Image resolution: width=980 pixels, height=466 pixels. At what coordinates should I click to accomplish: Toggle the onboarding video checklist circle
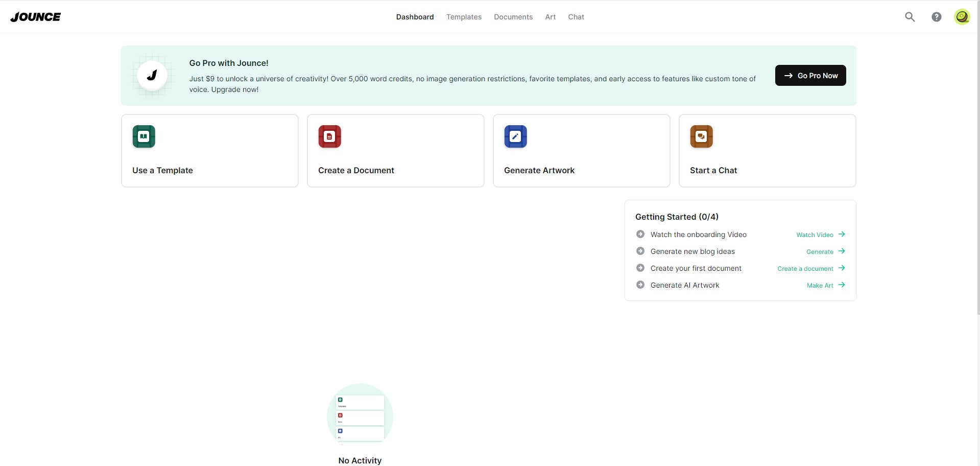[640, 234]
